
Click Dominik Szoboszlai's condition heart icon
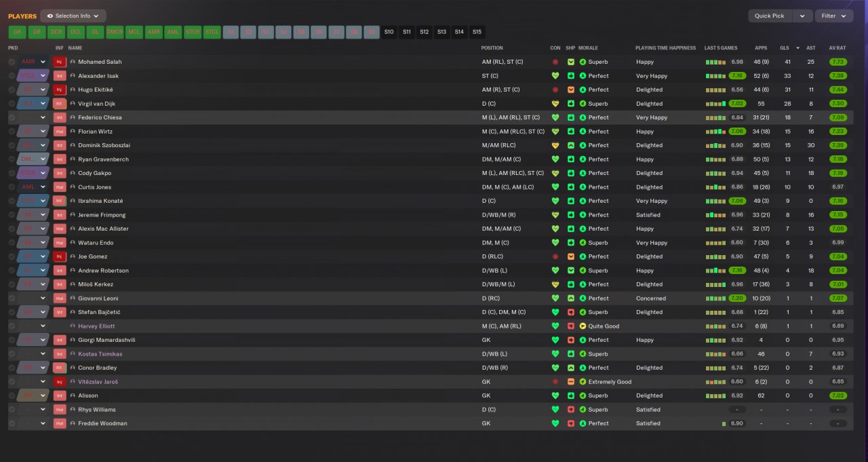555,145
